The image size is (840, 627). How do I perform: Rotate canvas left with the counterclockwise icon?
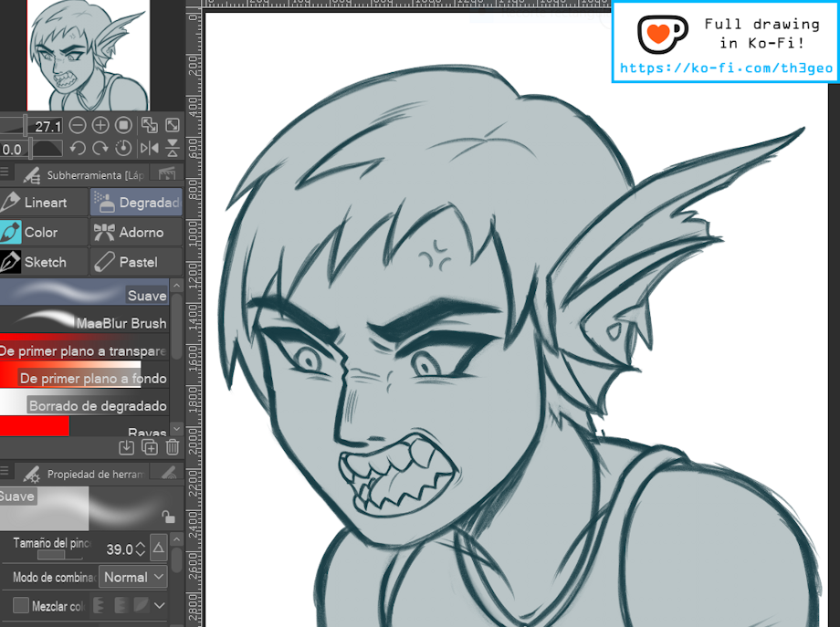click(x=78, y=148)
